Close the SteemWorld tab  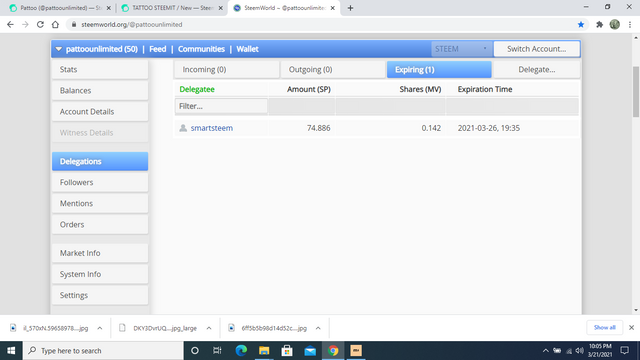(x=333, y=8)
